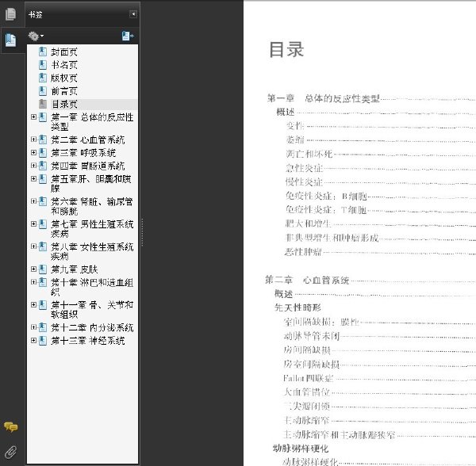Click bookmark icon beside 第四章 胃肠道系统

43,166
